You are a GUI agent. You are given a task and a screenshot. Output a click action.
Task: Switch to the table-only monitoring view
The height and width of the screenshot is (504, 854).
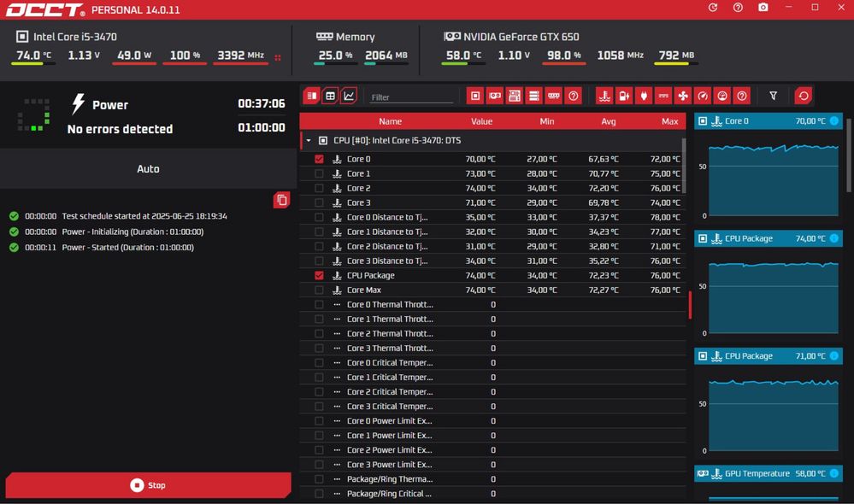click(x=330, y=97)
